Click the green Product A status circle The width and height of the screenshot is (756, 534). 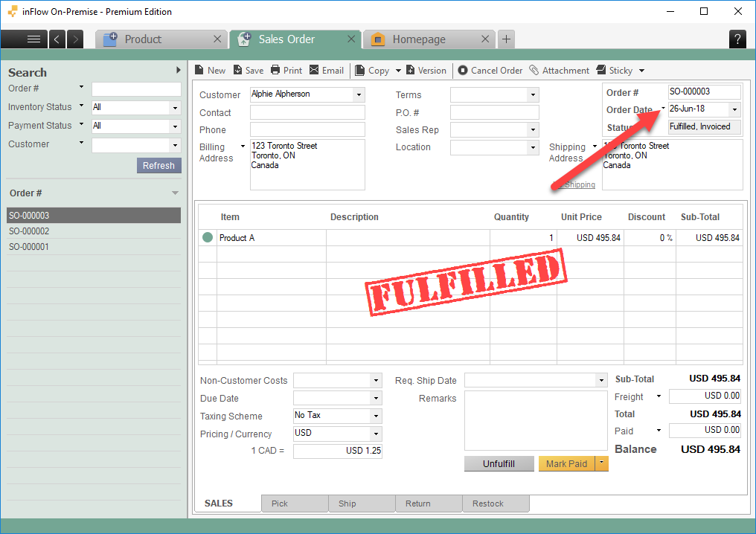coord(208,238)
